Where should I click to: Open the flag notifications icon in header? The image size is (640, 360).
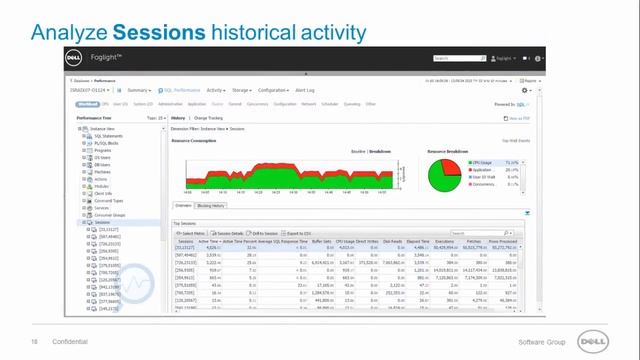[x=525, y=58]
